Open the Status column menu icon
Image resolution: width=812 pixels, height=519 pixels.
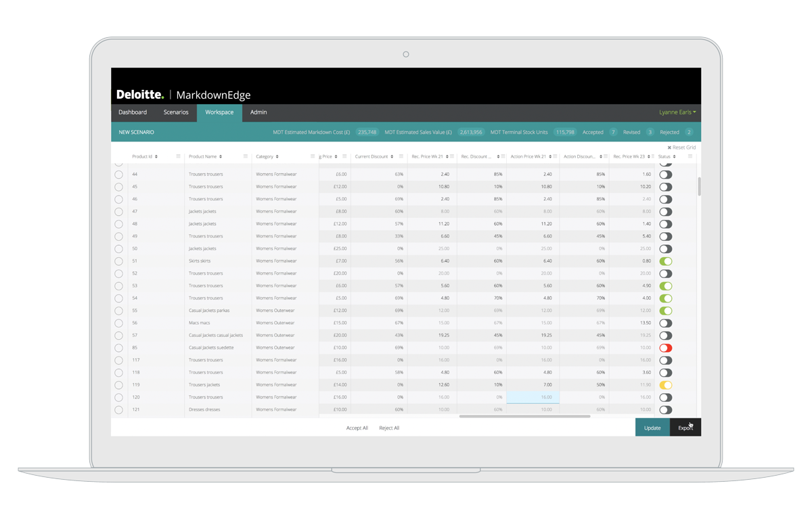tap(690, 156)
